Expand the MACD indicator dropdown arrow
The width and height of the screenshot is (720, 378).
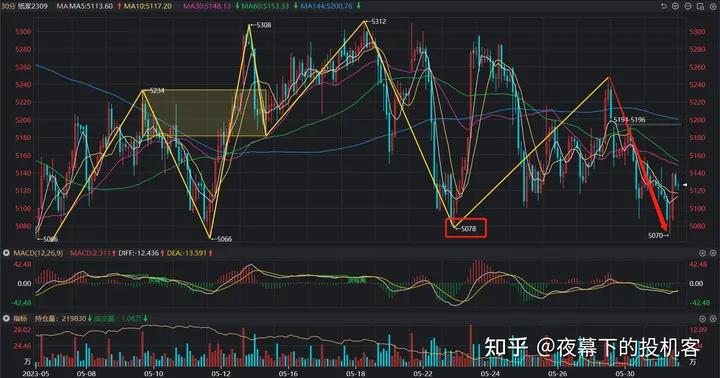coord(6,253)
